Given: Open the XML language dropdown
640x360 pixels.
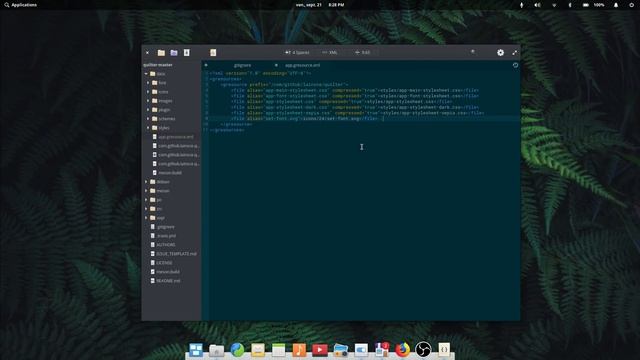Looking at the screenshot, I should click(330, 53).
